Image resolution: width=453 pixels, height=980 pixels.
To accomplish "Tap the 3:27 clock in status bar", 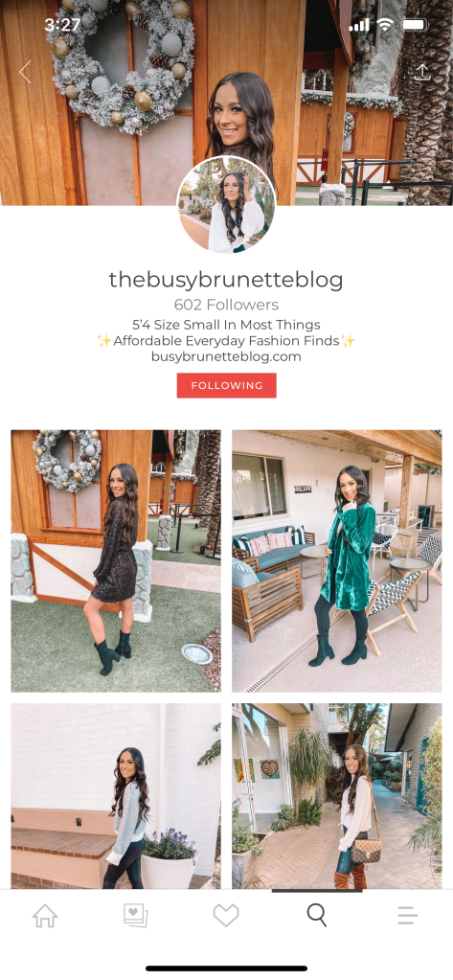I will click(62, 25).
